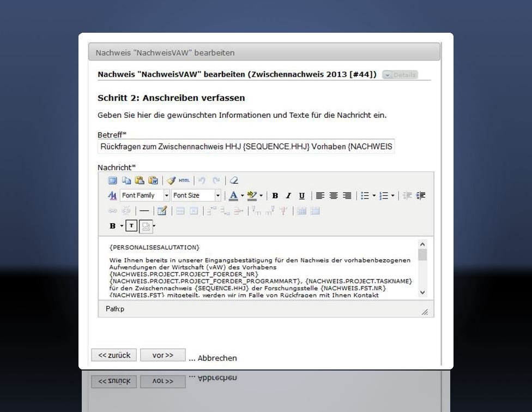
Task: Click the remove formatting eraser icon
Action: coord(234,181)
